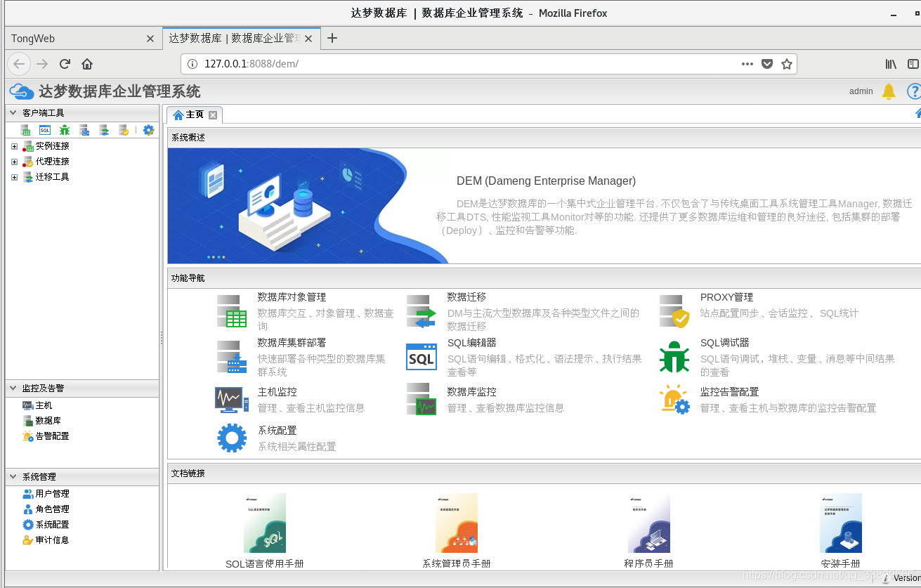Launch SQL debugger bug icon in toolbar

click(x=65, y=130)
